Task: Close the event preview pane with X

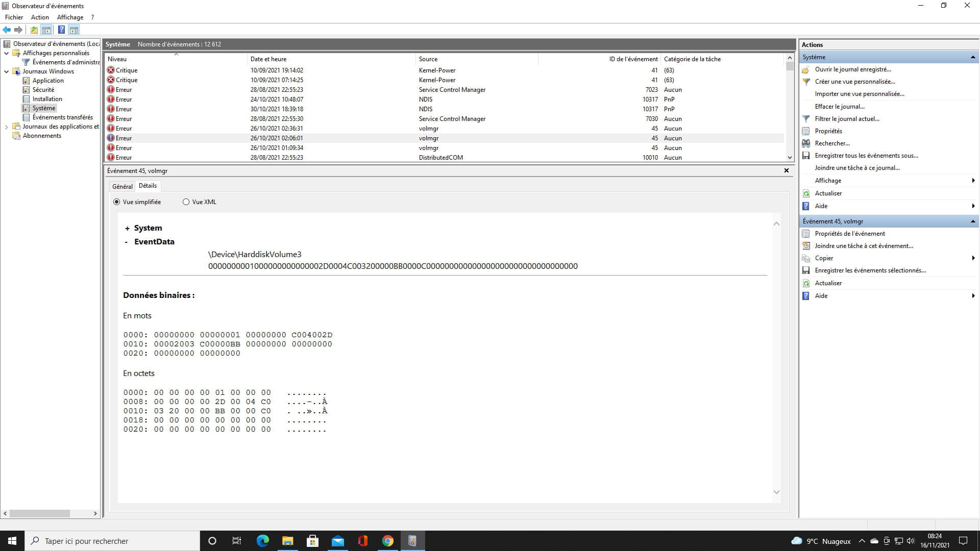Action: 787,171
